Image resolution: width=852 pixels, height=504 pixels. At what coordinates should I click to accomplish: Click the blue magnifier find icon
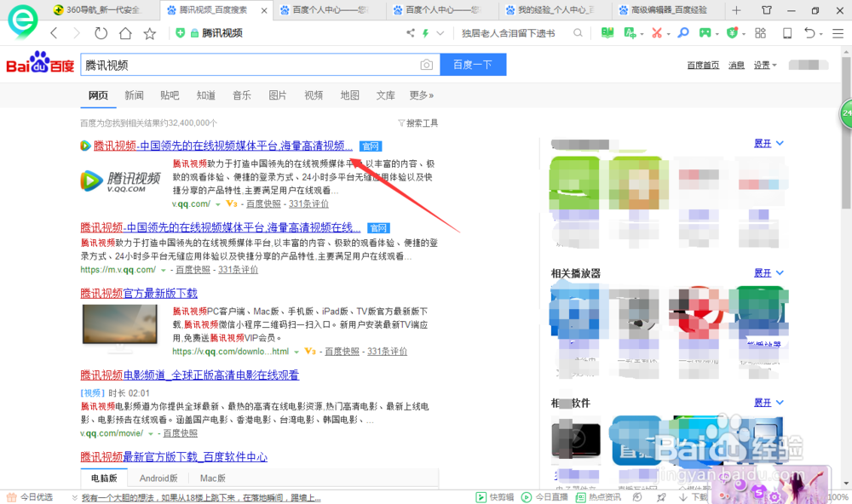pyautogui.click(x=683, y=33)
